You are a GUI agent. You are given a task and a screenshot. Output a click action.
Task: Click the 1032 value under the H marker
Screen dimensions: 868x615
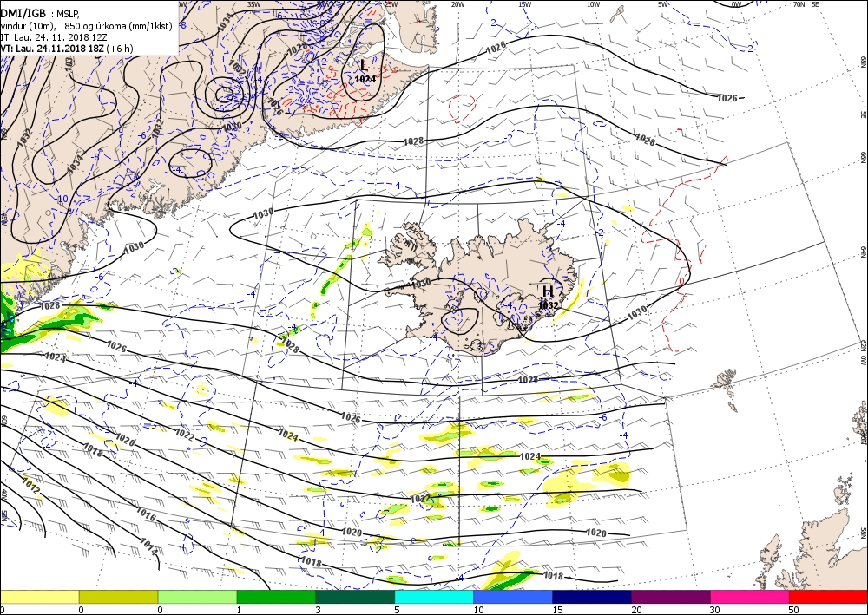point(548,304)
